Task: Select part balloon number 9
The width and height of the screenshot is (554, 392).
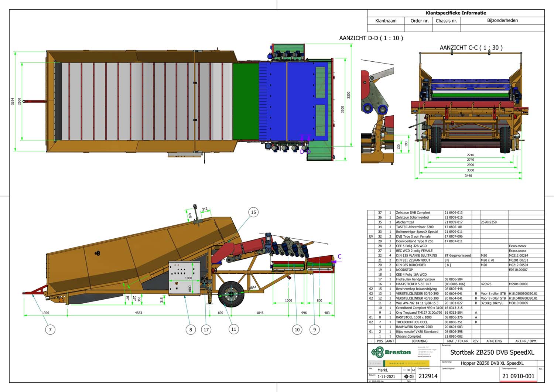Action: (315, 330)
